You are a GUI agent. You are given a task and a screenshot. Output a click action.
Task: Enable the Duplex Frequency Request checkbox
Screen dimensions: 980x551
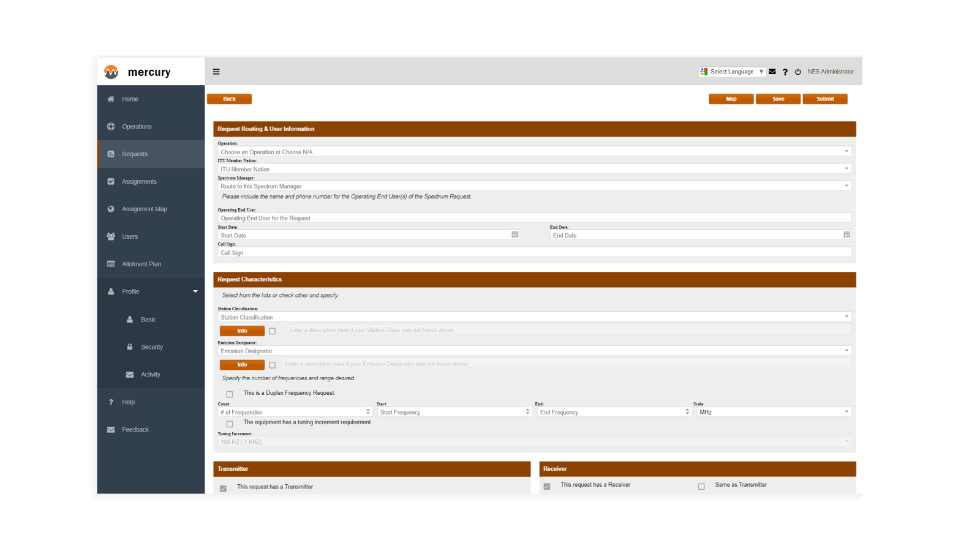(x=230, y=394)
